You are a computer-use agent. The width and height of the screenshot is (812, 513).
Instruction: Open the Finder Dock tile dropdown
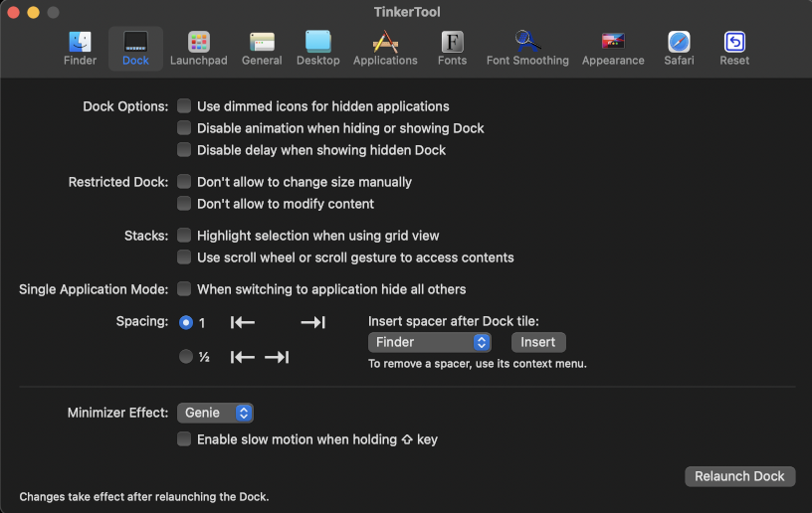(x=429, y=342)
